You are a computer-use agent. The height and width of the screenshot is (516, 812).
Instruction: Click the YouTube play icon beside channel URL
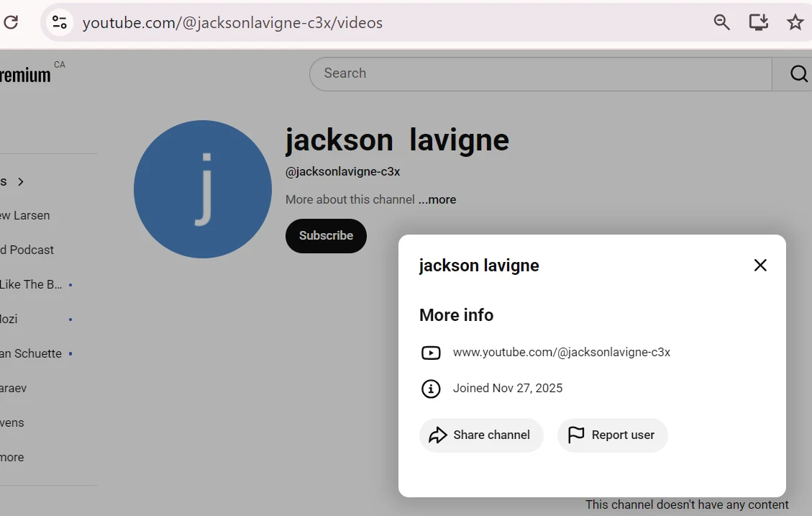[431, 353]
